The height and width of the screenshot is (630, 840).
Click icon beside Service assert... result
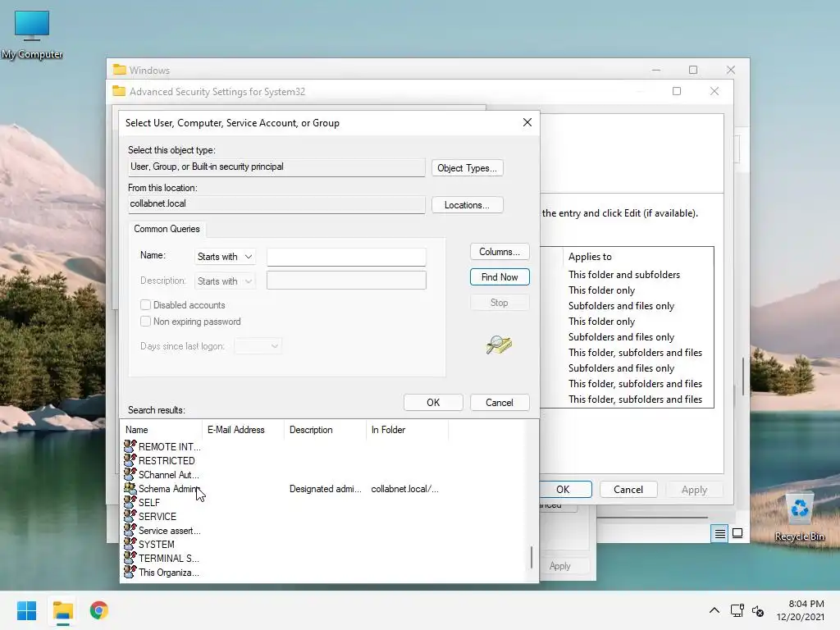click(130, 529)
